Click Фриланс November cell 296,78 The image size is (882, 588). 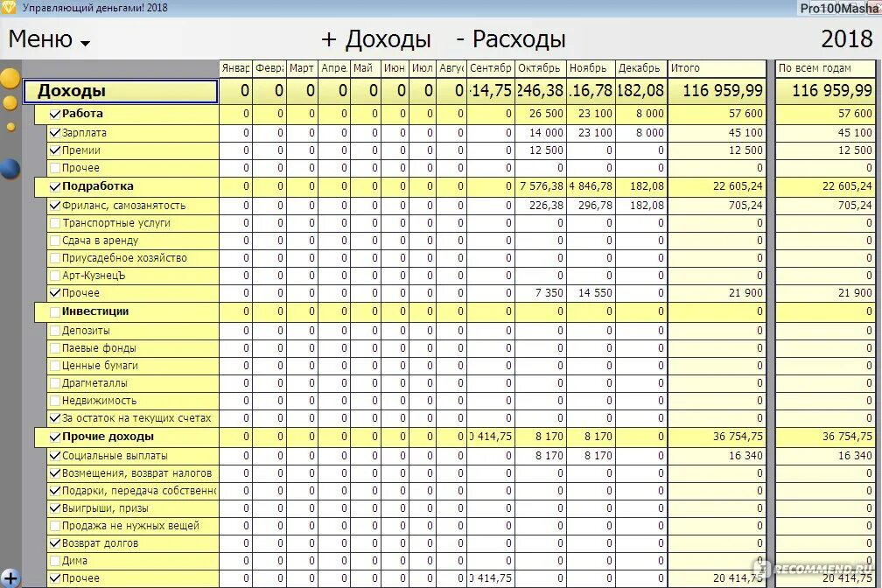pos(591,206)
